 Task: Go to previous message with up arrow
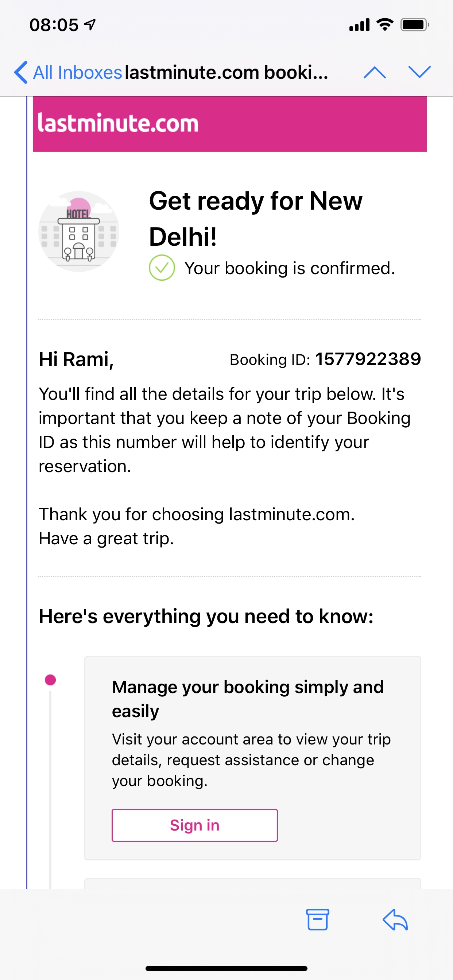coord(375,72)
